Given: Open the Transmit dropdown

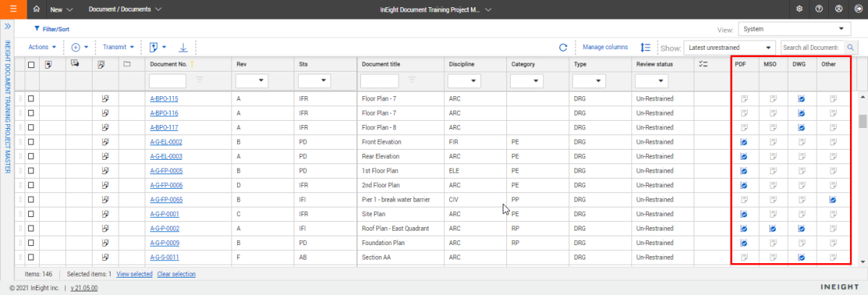Looking at the screenshot, I should click(119, 47).
